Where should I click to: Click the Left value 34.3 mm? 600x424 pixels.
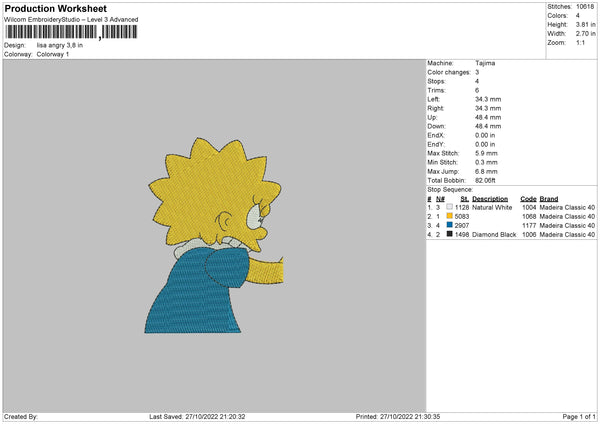488,99
